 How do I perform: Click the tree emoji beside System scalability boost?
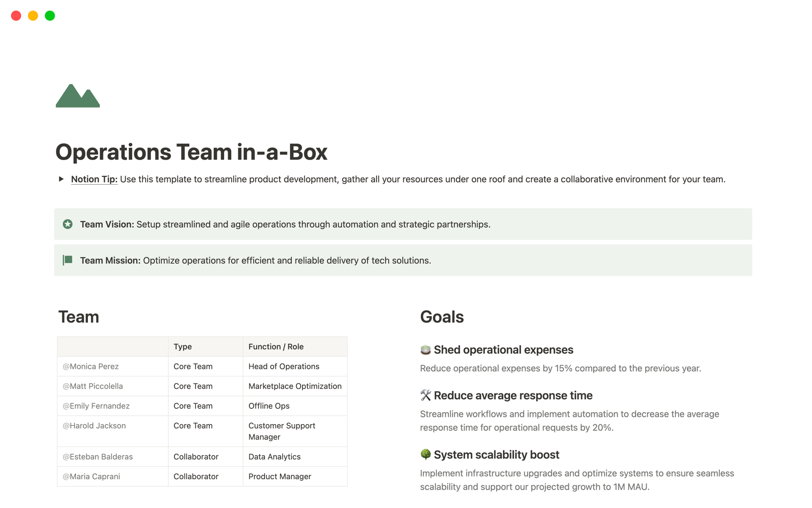coord(425,454)
